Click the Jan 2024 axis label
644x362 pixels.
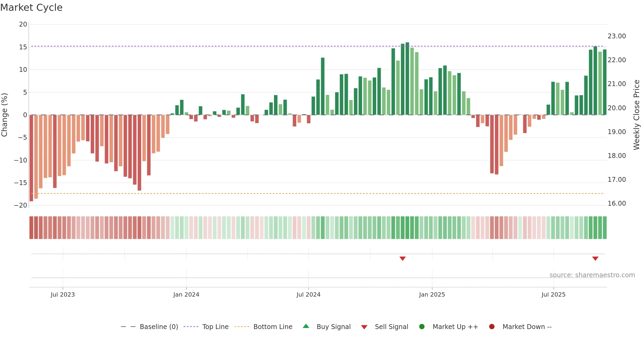(186, 294)
